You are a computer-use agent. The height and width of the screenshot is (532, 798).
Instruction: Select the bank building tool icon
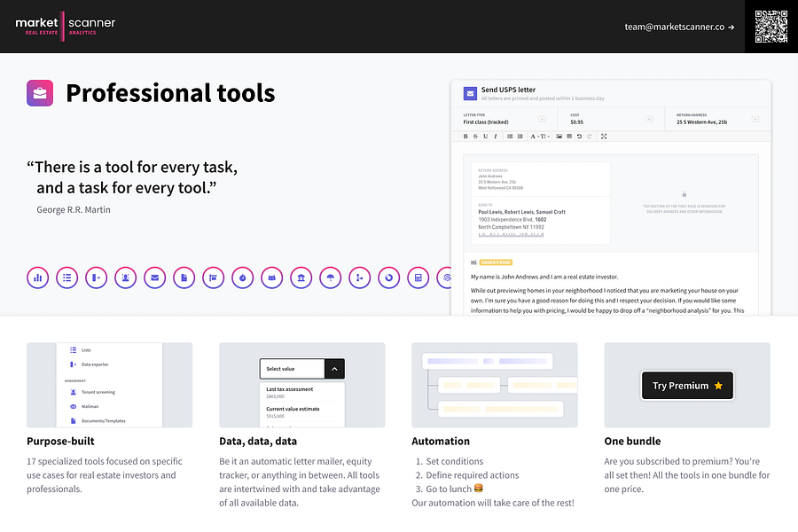click(x=301, y=278)
